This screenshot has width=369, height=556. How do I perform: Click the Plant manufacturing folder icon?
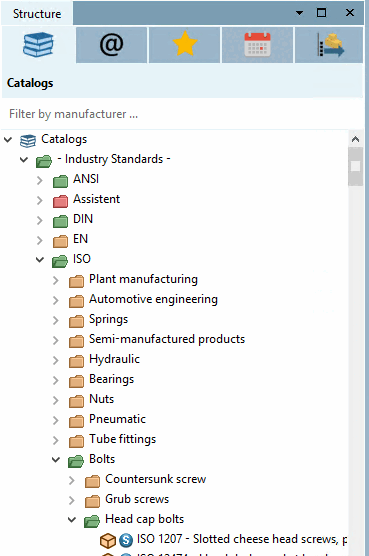coord(76,281)
